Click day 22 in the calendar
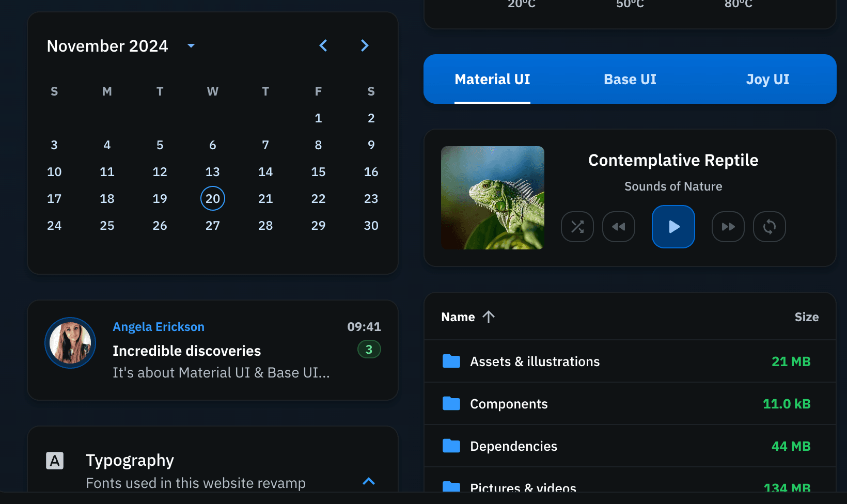This screenshot has height=504, width=847. 318,198
